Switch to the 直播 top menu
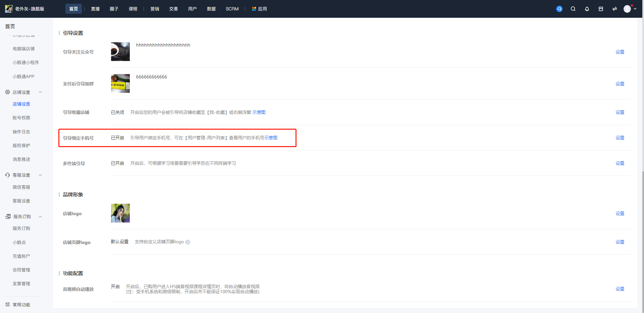Screen dimensions: 644x313 95,9
